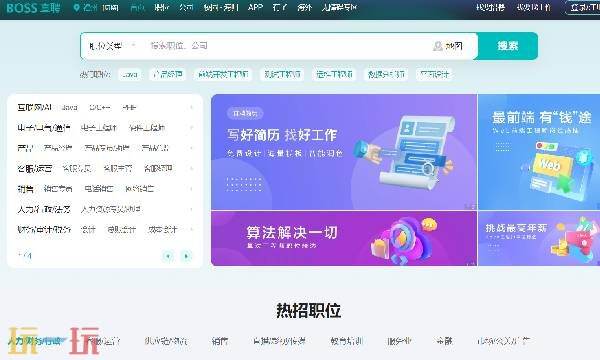The image size is (600, 360).
Task: Click C/C++ in the 互联网/AI row
Action: [x=99, y=108]
